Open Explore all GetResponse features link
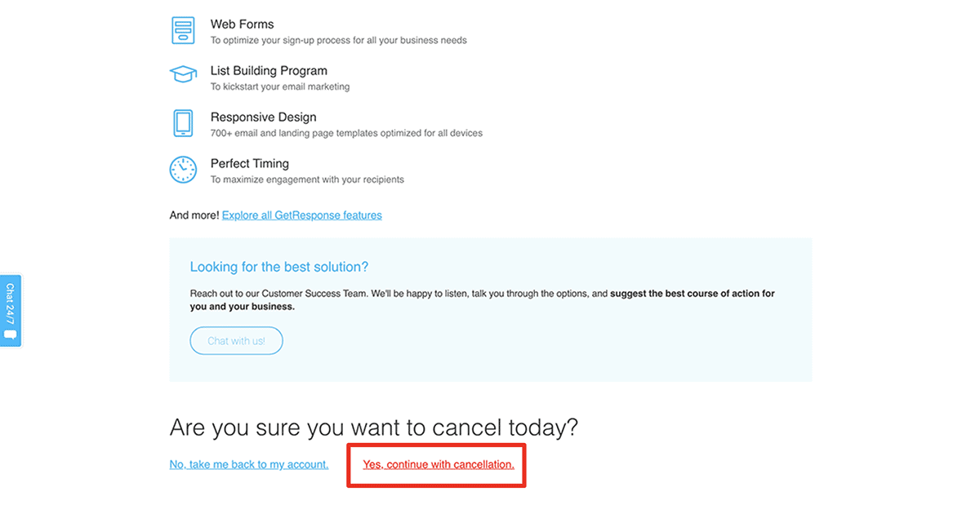 [302, 215]
